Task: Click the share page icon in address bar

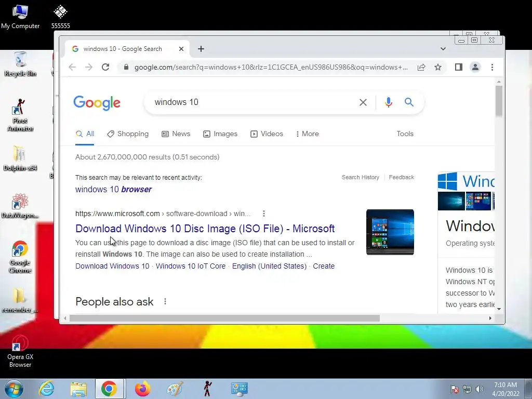Action: point(421,67)
